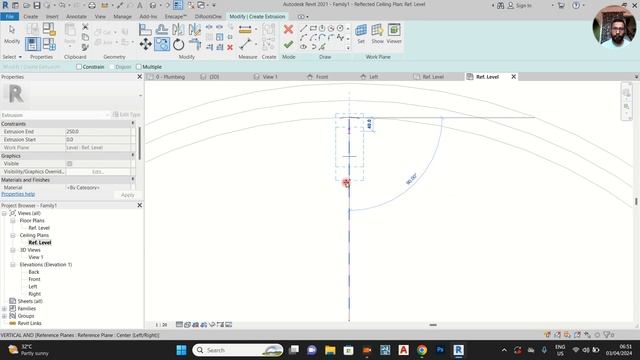Click the Windows taskbar Search box
Screen dimensions: 640x360
pos(238,350)
